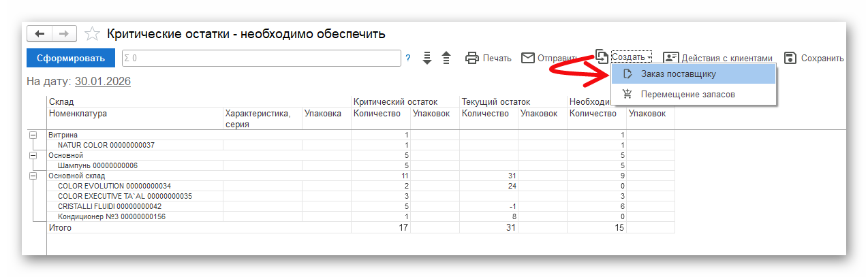Open the Создать dropdown menu

coord(632,57)
